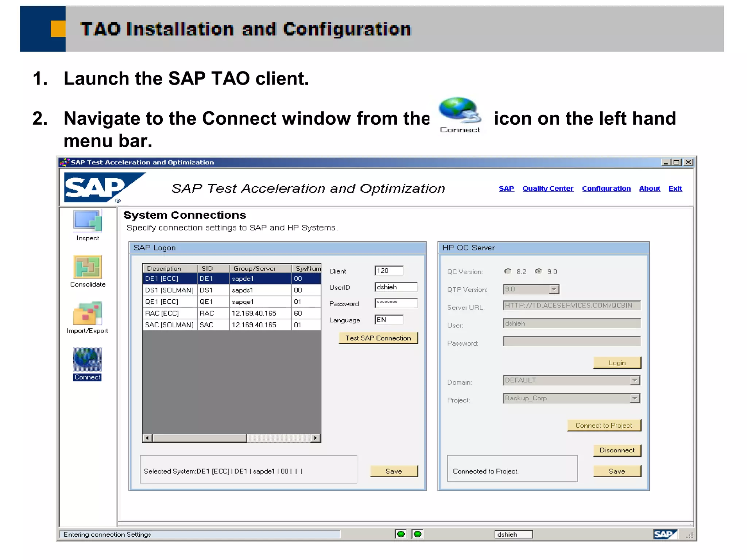
Task: Click the scrollbar right arrow
Action: tap(316, 438)
